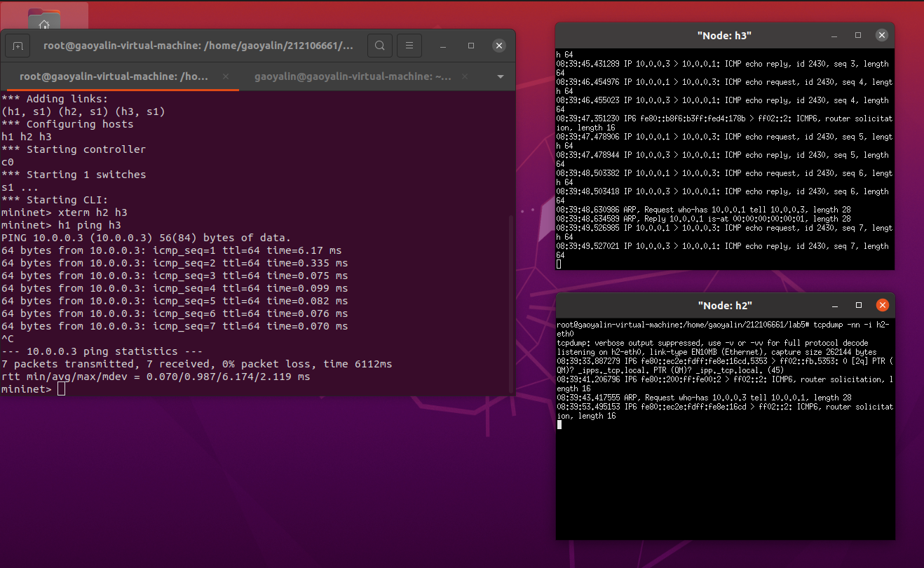Click the h3 "ARP, Reply 10.0.0.1 is-at" line

click(704, 219)
